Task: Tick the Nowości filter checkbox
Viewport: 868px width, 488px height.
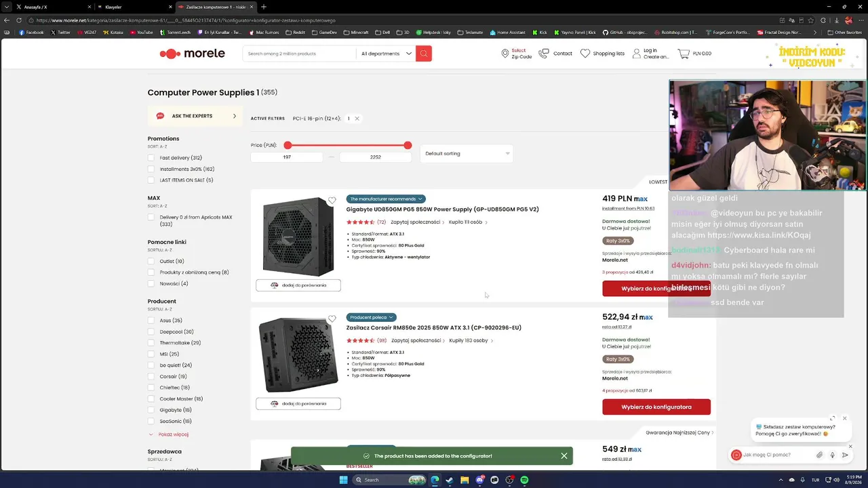Action: [151, 283]
